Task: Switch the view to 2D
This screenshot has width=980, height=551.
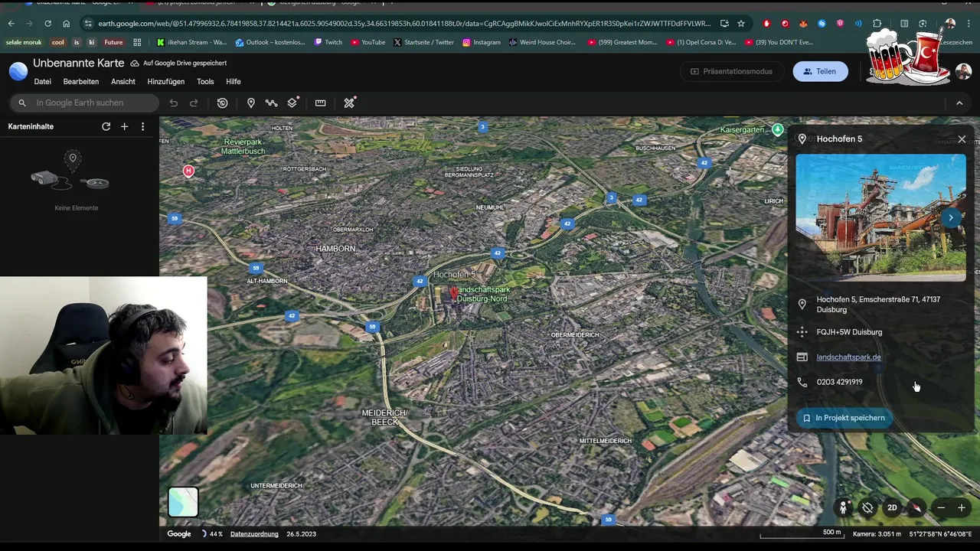Action: tap(892, 507)
